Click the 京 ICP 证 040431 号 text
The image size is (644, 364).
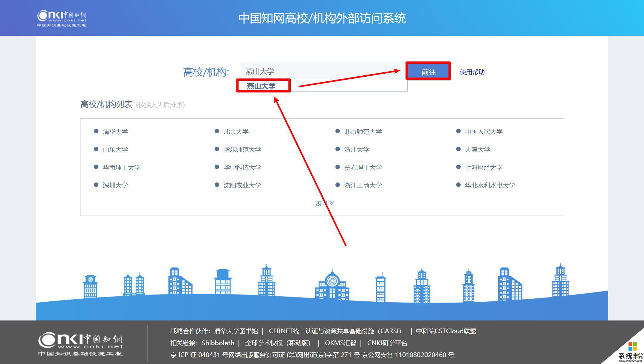point(199,355)
